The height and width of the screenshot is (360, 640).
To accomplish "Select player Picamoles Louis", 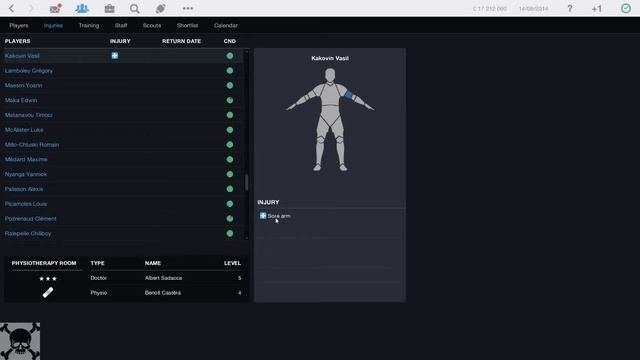I will pyautogui.click(x=26, y=204).
